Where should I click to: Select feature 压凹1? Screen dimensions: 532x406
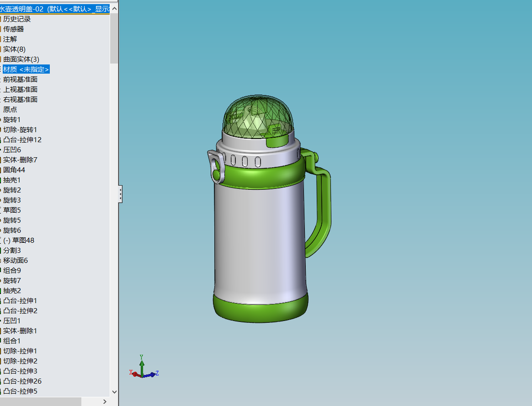coord(11,321)
